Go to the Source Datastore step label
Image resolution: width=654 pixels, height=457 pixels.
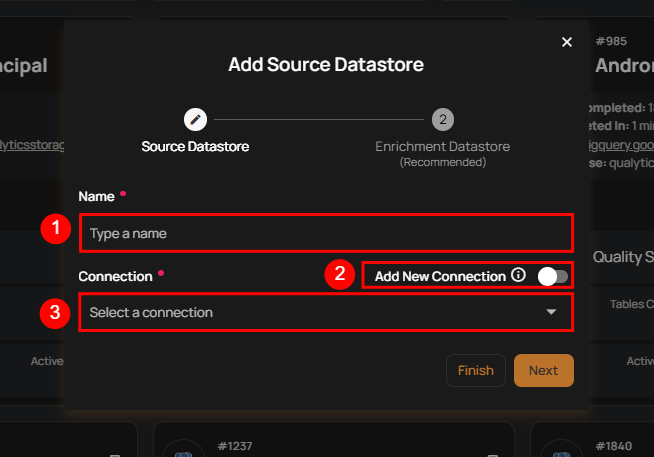195,146
